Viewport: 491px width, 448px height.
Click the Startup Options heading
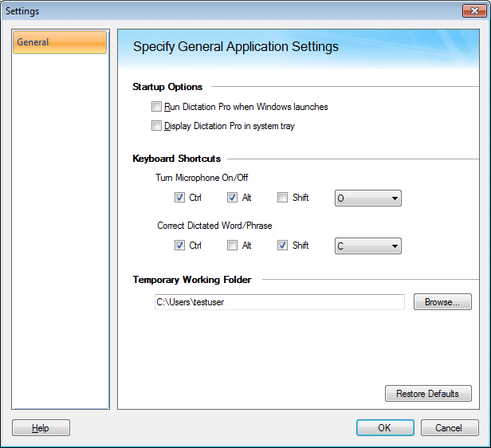(x=167, y=87)
